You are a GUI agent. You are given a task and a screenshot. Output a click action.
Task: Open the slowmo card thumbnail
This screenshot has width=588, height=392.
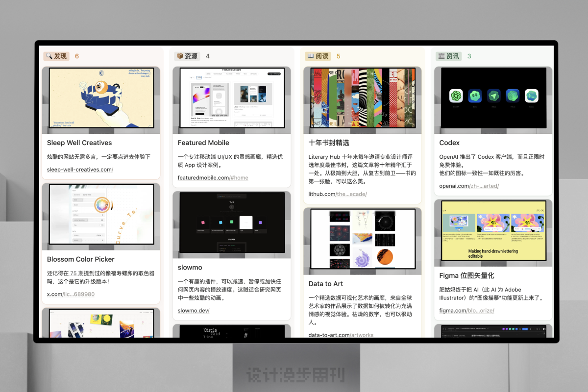pyautogui.click(x=232, y=225)
